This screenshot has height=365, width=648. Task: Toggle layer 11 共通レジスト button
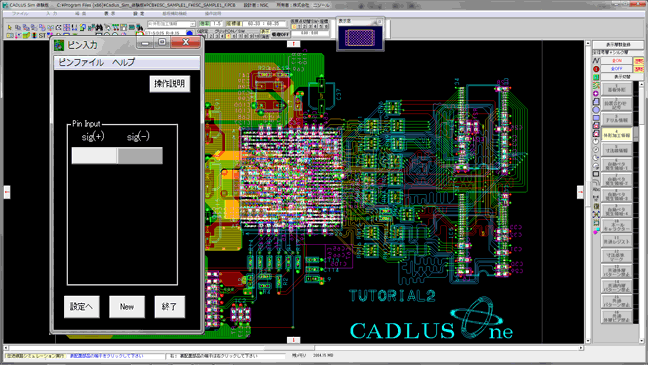(x=616, y=241)
